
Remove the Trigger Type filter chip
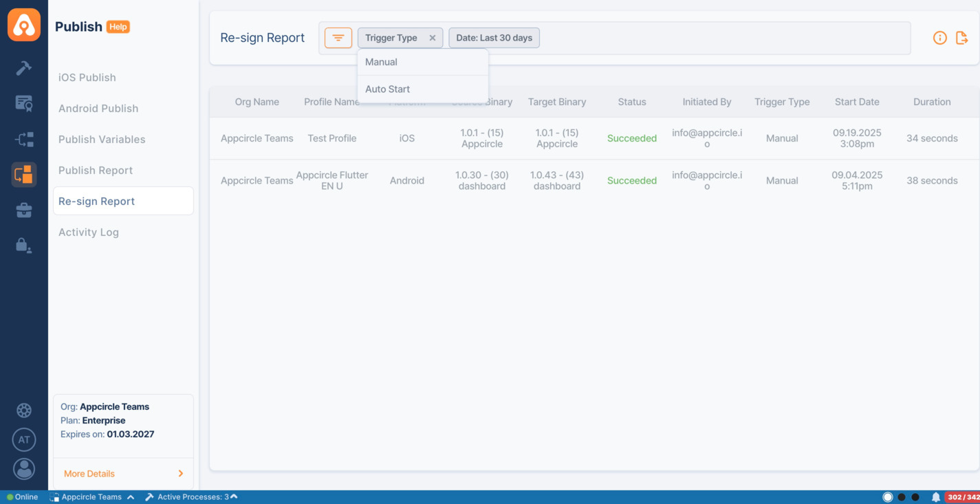[433, 38]
